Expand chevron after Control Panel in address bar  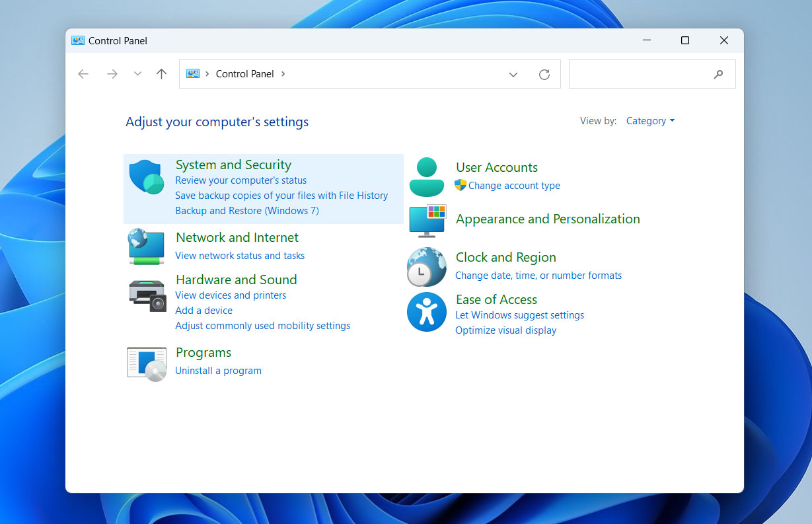pyautogui.click(x=283, y=74)
